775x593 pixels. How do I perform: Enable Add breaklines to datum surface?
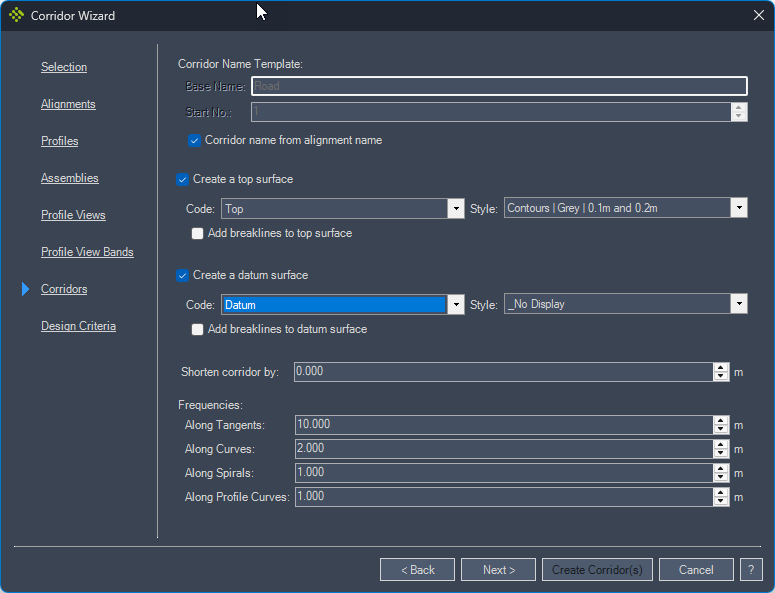tap(197, 329)
